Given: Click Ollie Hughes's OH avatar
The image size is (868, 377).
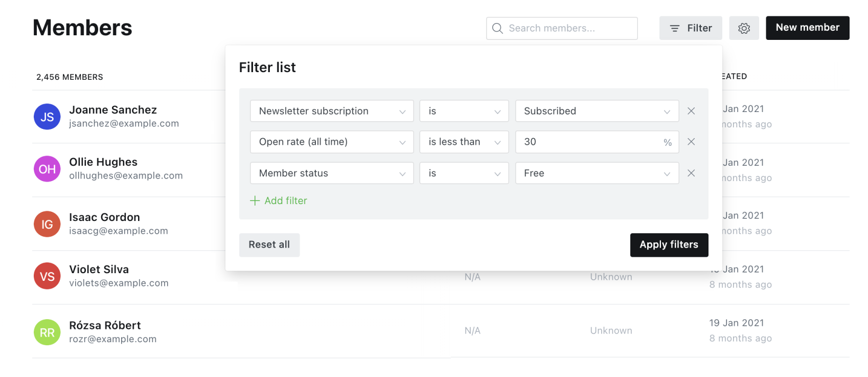Looking at the screenshot, I should click(47, 169).
